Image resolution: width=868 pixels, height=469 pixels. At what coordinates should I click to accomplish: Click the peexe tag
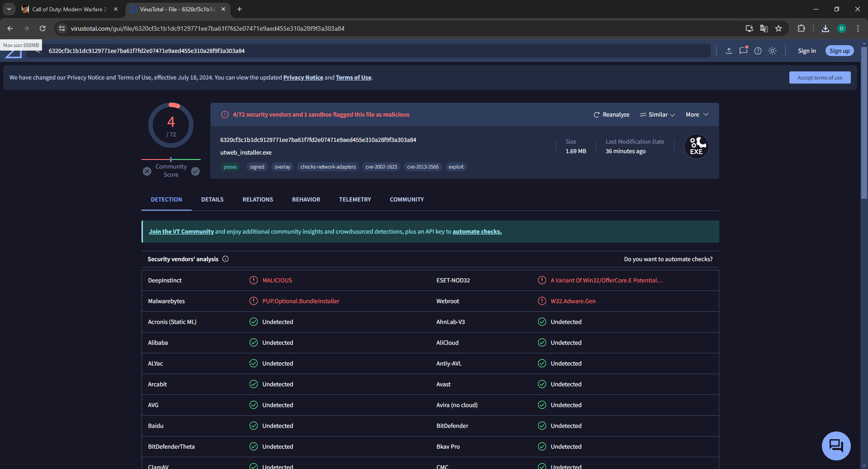(230, 167)
